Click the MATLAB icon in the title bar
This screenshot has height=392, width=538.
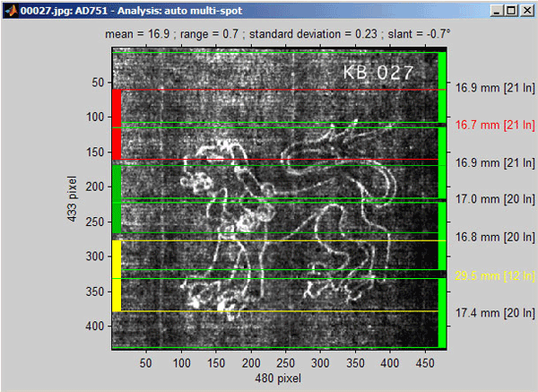pos(11,11)
